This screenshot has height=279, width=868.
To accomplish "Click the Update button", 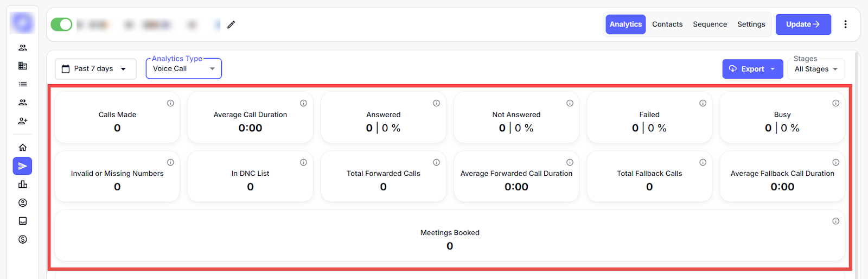I will (803, 24).
